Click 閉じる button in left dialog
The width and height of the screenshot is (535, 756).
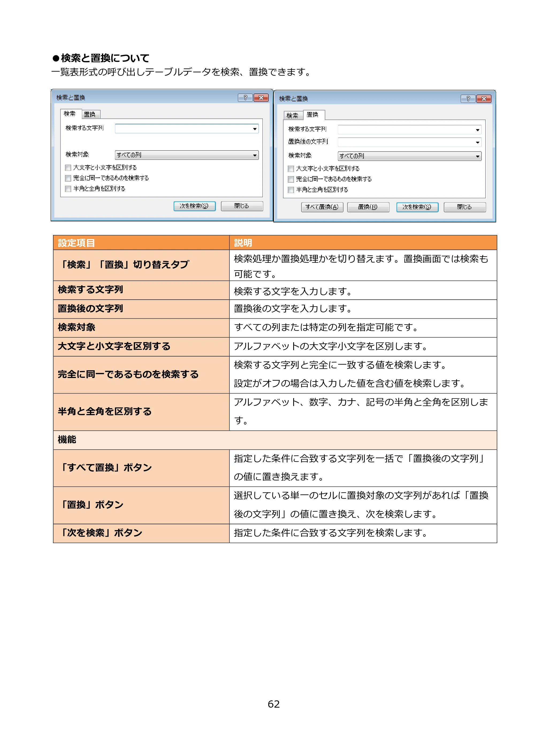pos(242,206)
